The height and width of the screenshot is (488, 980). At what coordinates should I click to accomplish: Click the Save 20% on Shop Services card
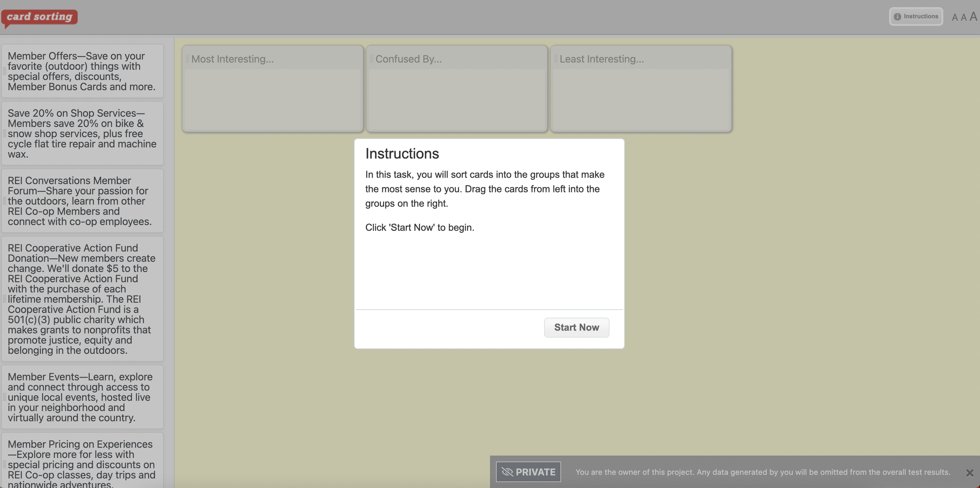82,134
